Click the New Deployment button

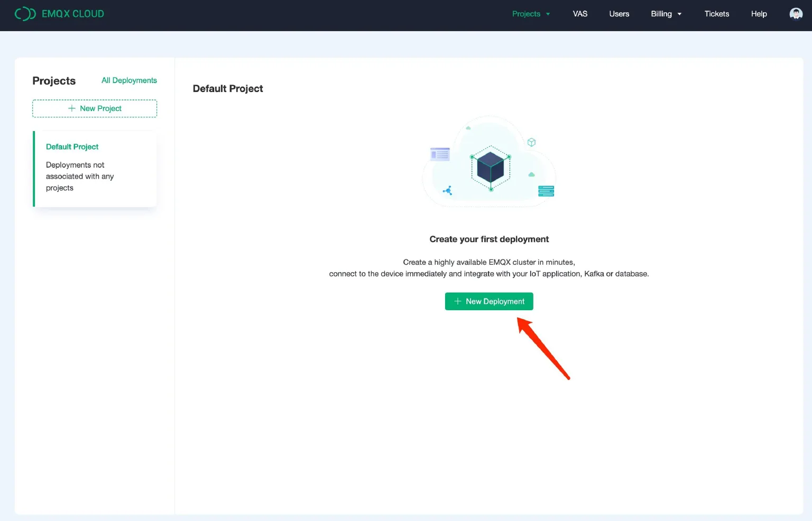click(x=488, y=301)
